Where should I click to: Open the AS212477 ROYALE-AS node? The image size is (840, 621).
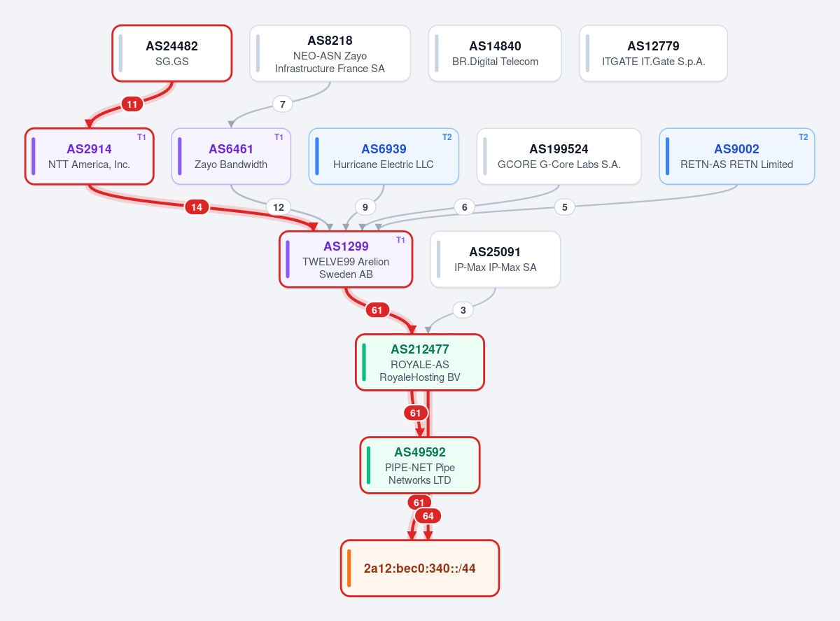click(420, 362)
